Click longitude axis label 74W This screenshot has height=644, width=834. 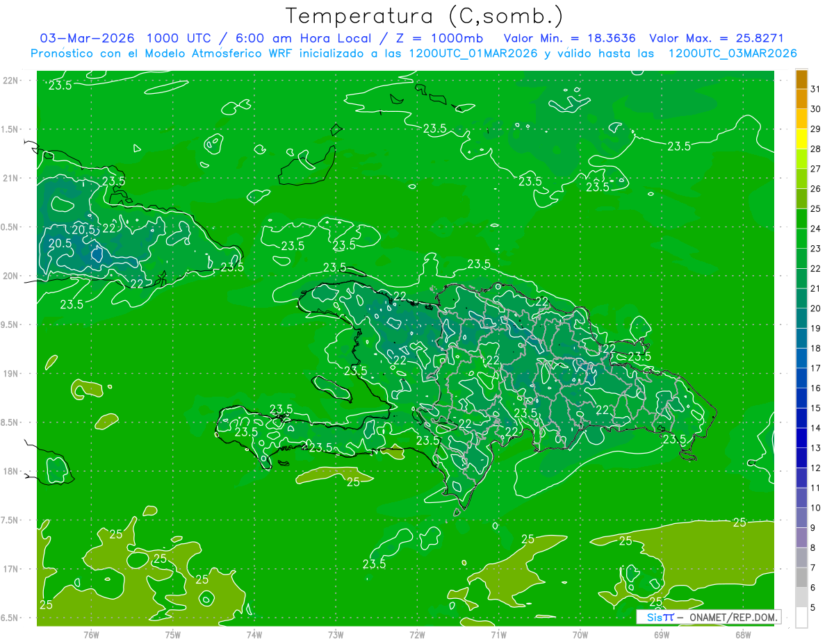pos(254,634)
